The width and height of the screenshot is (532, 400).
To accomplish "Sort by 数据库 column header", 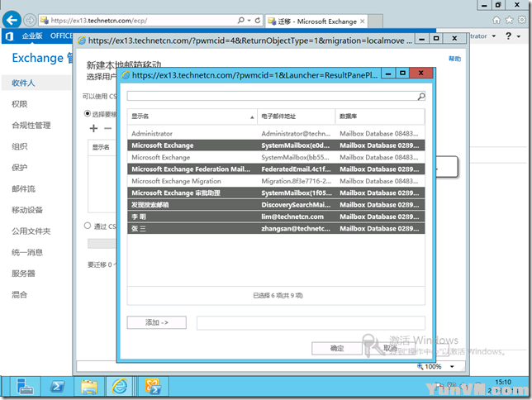I will [x=380, y=117].
